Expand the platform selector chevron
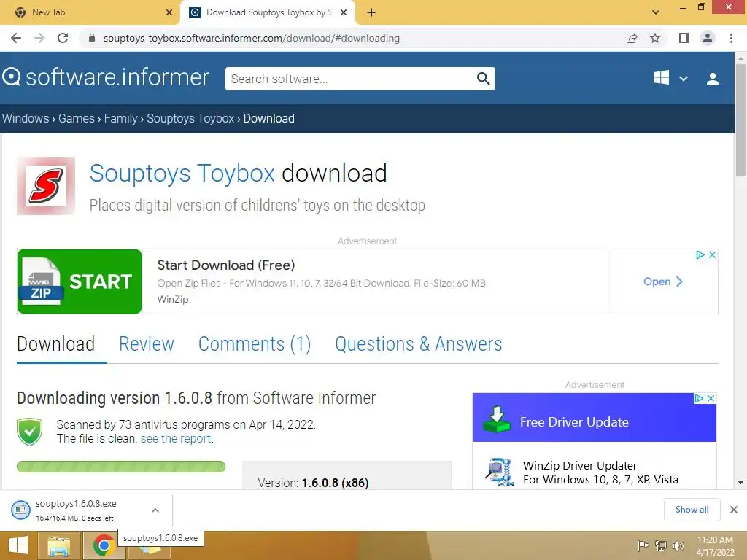The image size is (747, 560). coord(683,79)
